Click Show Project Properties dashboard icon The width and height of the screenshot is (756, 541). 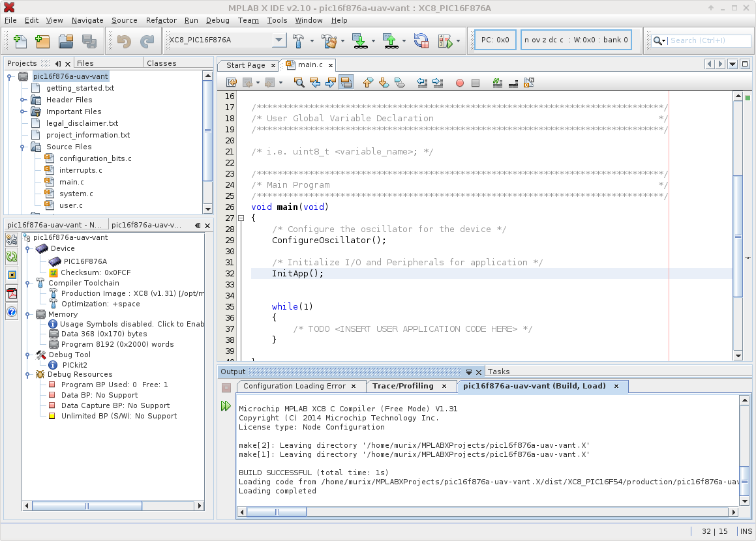click(12, 239)
